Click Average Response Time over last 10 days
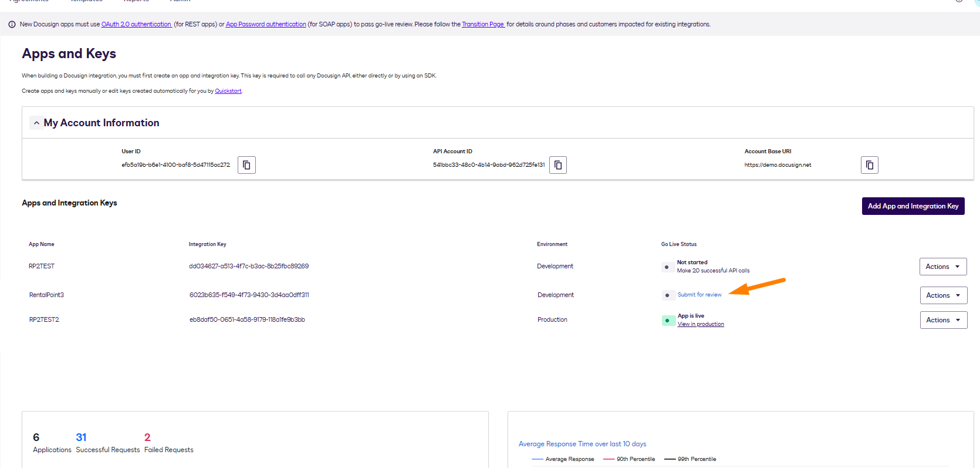The image size is (980, 468). point(582,444)
